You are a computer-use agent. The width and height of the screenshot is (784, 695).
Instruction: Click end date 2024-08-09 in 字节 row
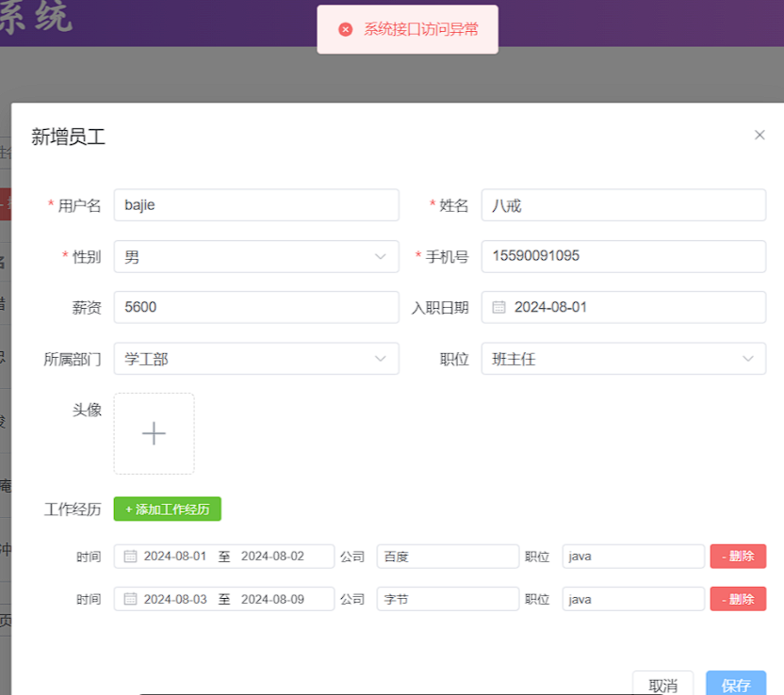point(272,599)
